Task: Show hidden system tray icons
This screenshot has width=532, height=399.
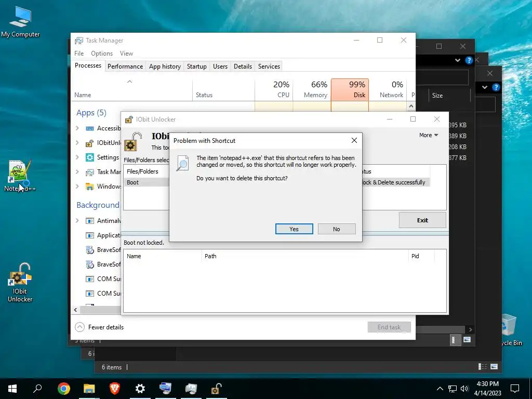Action: (x=440, y=389)
